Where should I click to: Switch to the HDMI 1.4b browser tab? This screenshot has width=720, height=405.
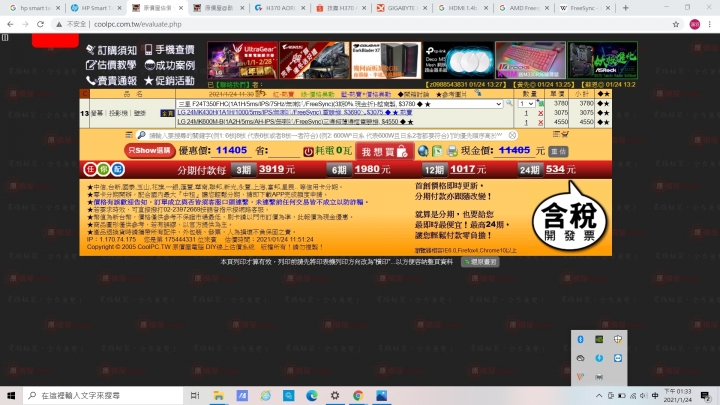click(463, 8)
